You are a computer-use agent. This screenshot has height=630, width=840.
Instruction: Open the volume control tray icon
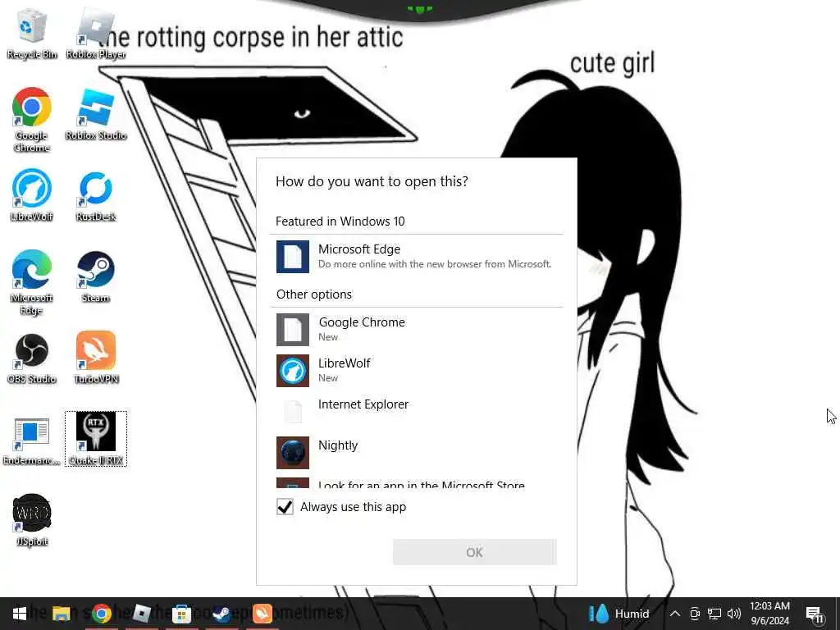tap(734, 614)
